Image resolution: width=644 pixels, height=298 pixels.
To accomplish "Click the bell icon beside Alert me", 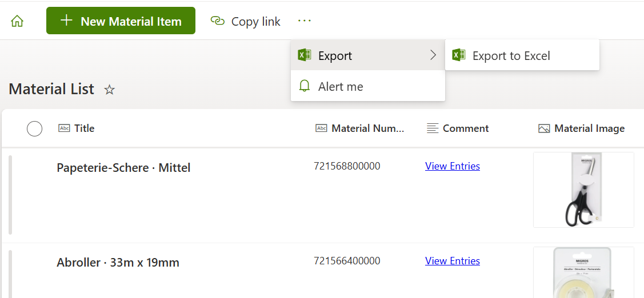I will (305, 86).
